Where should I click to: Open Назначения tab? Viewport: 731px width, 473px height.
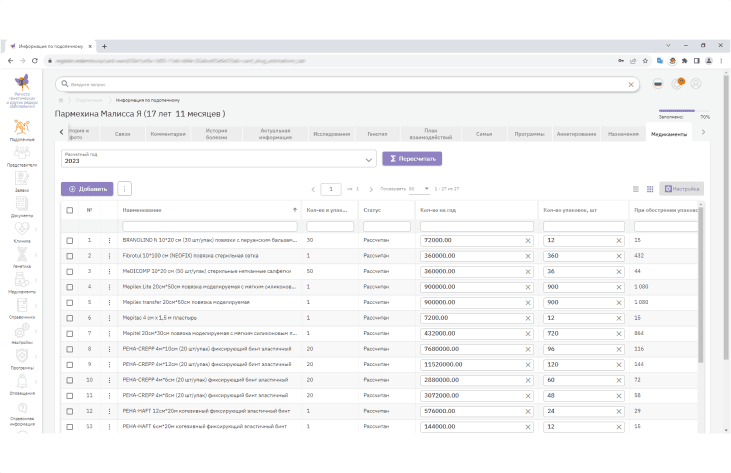pos(623,134)
